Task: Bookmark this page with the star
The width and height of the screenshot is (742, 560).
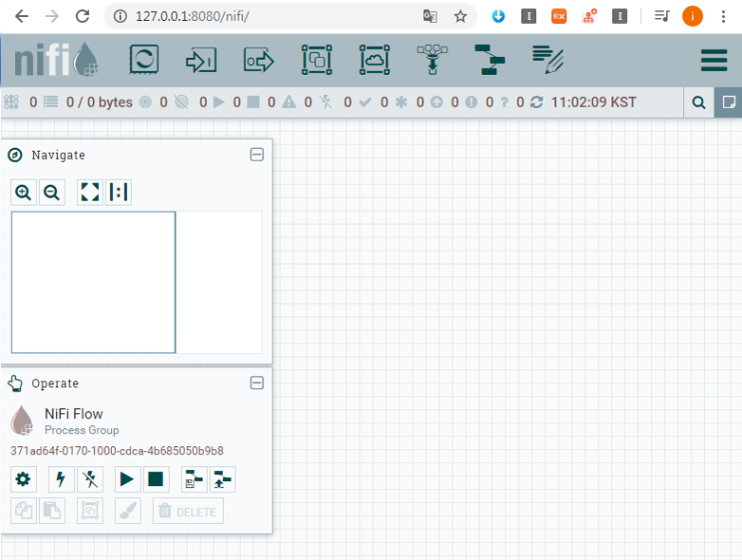Action: [460, 17]
